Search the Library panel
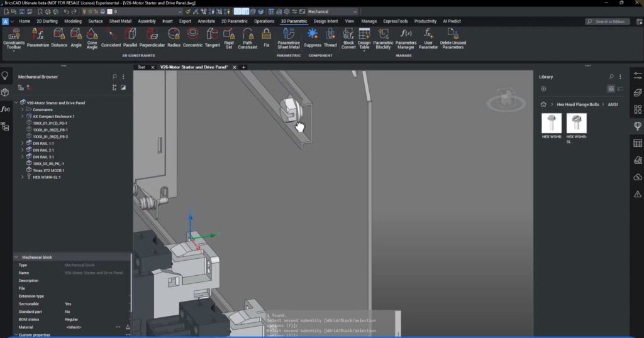This screenshot has width=644, height=338. point(611,77)
